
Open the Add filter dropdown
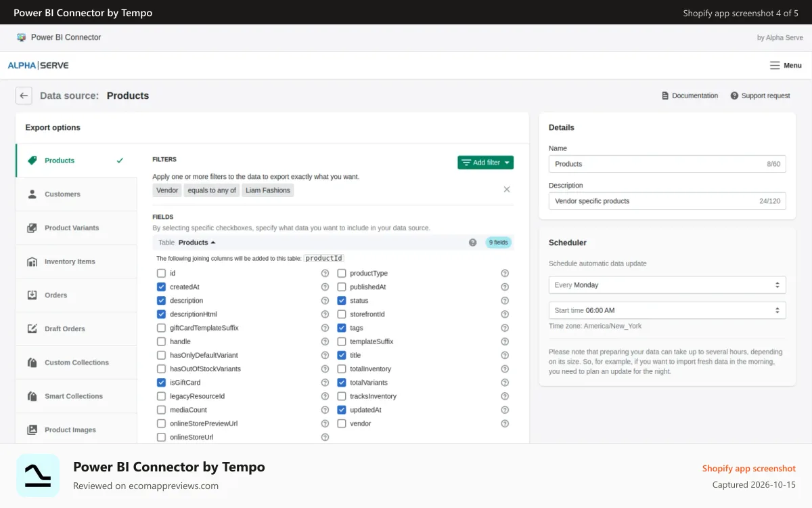485,163
